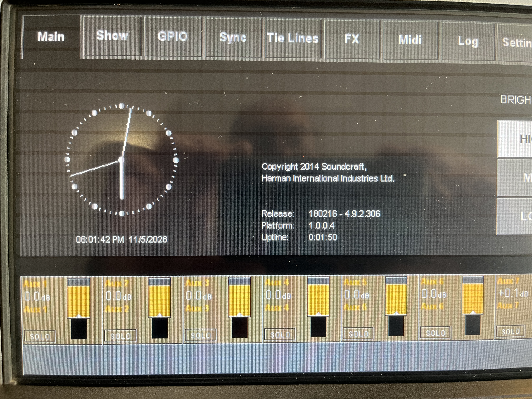Switch to the FX tab
This screenshot has height=399, width=532.
click(x=352, y=39)
